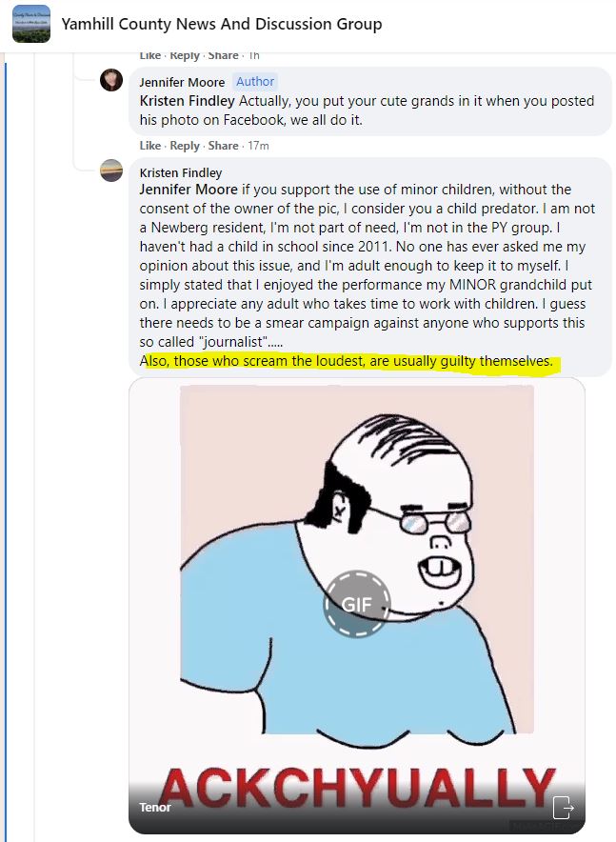Click Share on the partially hidden top comment

pyautogui.click(x=223, y=55)
